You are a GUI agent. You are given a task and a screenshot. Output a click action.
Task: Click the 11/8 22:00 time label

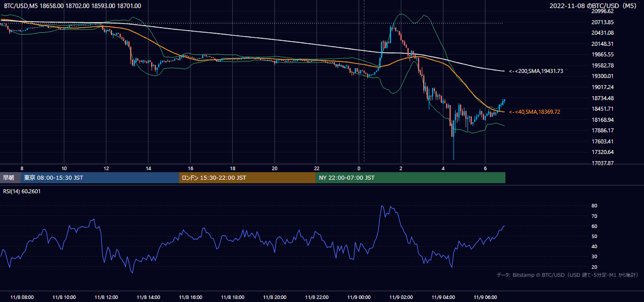pyautogui.click(x=316, y=297)
